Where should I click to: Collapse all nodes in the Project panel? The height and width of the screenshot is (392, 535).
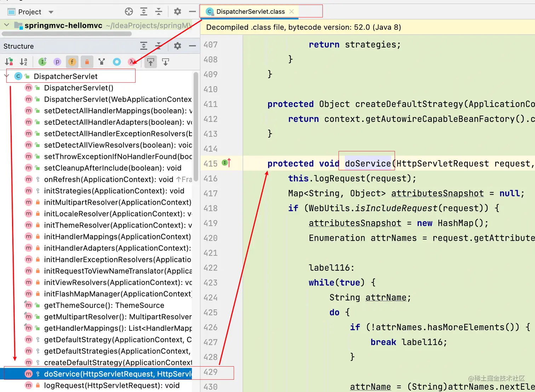pos(159,12)
